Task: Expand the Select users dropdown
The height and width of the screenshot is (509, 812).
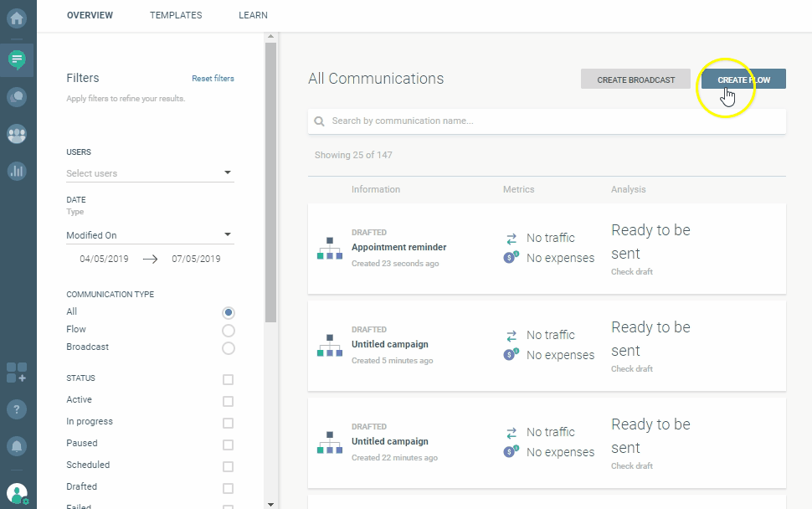Action: pos(150,173)
